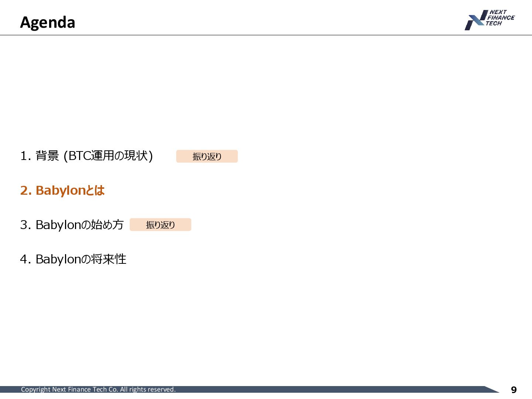
Task: Click the 振り返り badge next to item 3
Action: tap(160, 225)
